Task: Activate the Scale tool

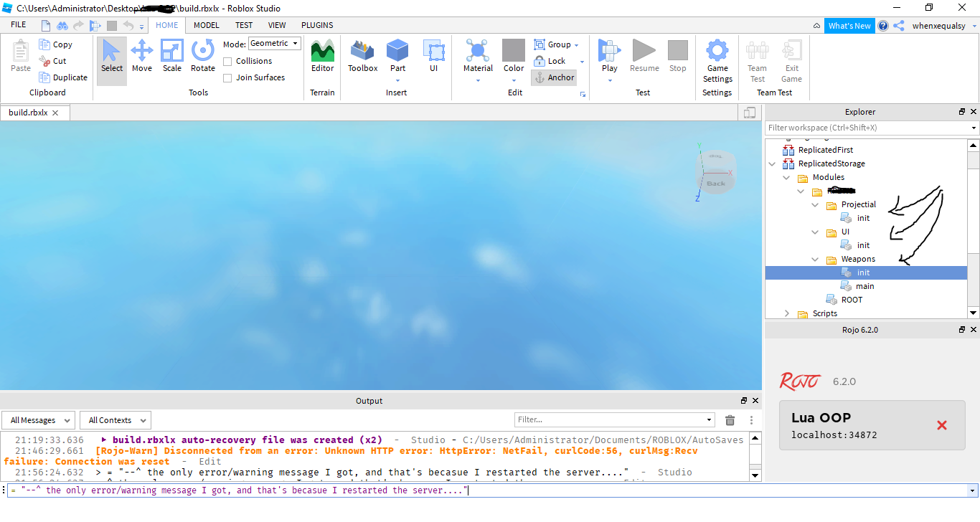Action: (x=172, y=57)
